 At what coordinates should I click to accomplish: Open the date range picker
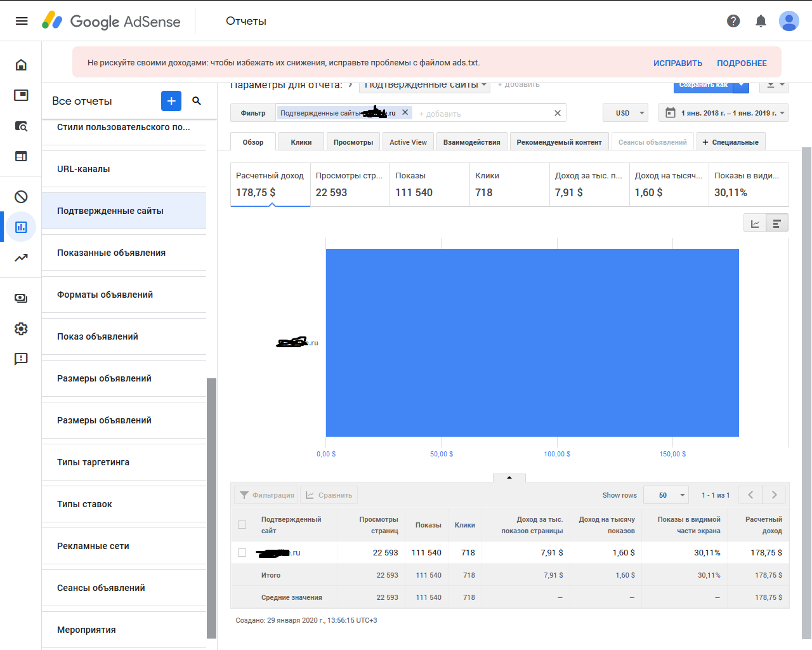[723, 113]
